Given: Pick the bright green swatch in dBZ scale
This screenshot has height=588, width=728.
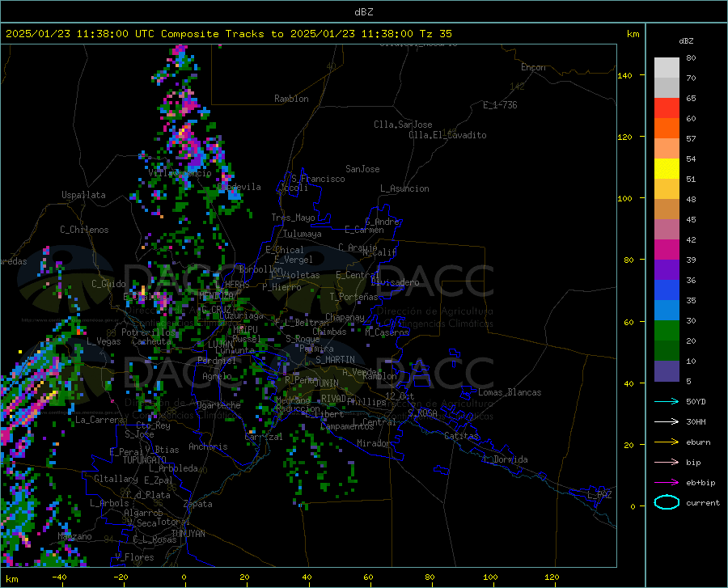Looking at the screenshot, I should click(667, 331).
